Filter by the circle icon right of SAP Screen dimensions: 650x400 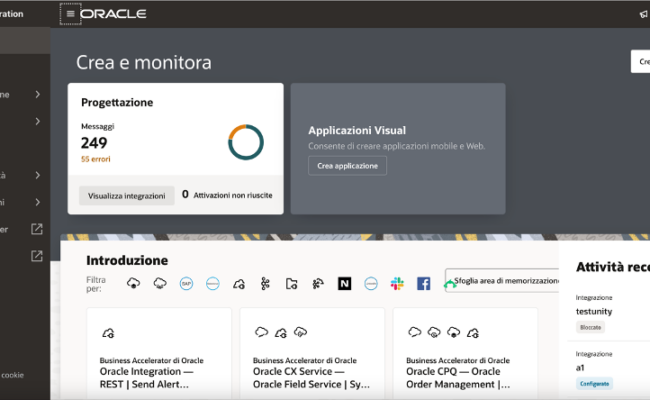point(213,284)
